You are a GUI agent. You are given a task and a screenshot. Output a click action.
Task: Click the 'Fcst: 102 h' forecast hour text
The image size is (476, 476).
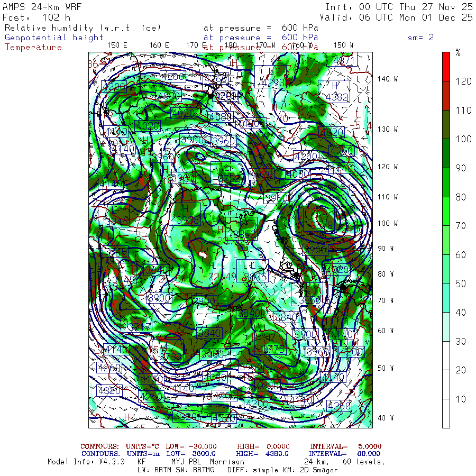click(x=36, y=17)
